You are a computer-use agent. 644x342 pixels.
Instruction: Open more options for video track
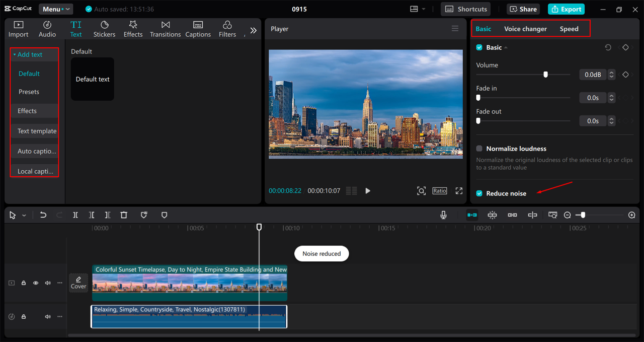tap(60, 283)
